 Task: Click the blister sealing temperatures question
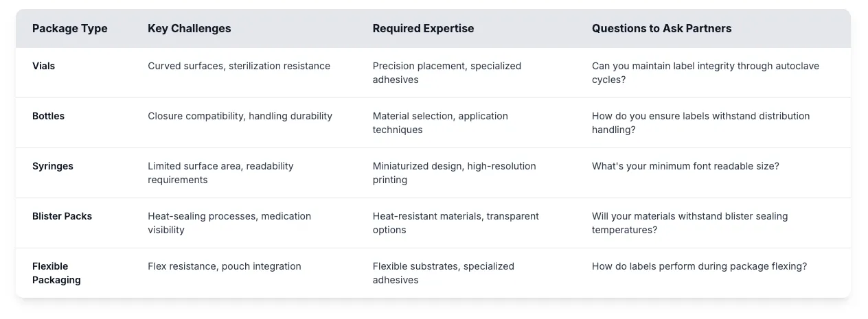(689, 223)
